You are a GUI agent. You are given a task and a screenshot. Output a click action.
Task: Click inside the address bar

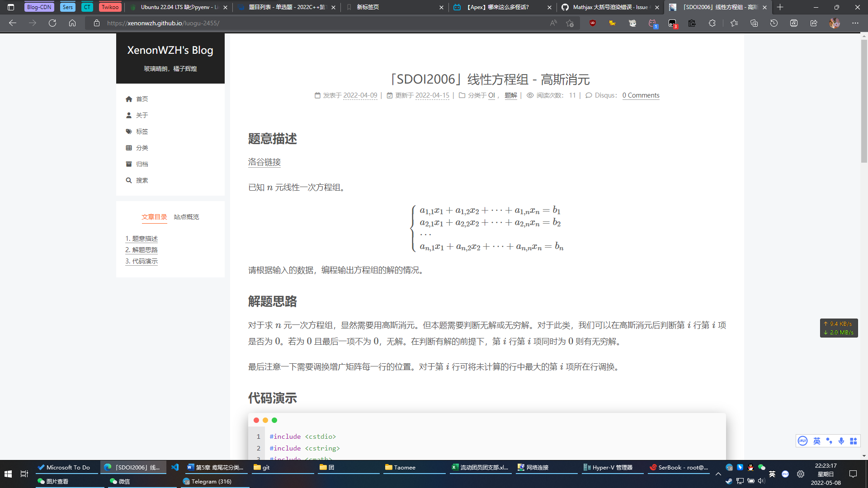tap(271, 23)
